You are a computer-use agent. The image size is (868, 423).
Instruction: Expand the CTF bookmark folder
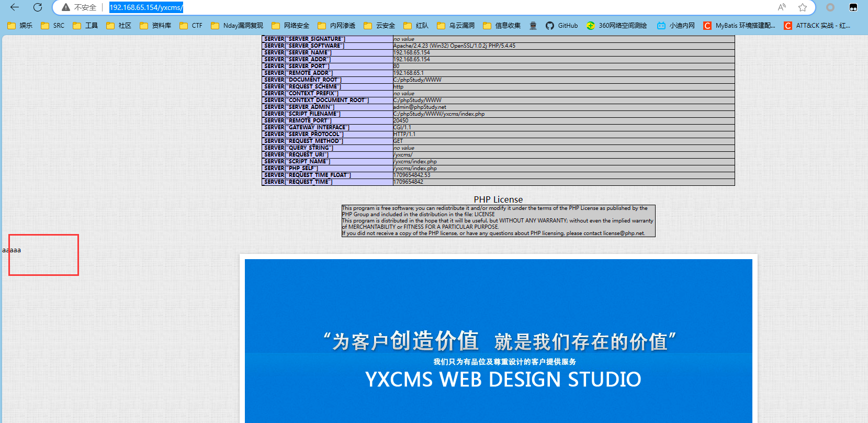coord(191,26)
